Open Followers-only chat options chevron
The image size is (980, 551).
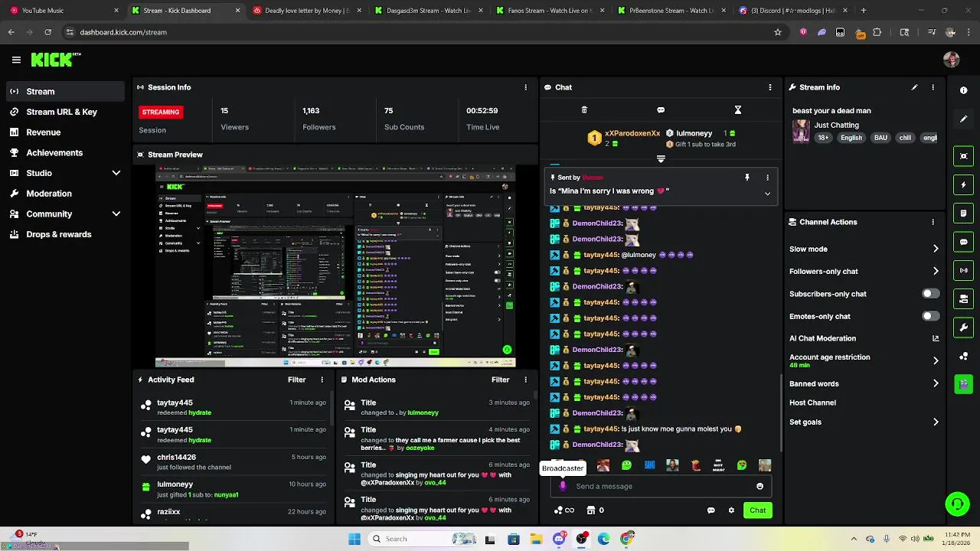(936, 271)
